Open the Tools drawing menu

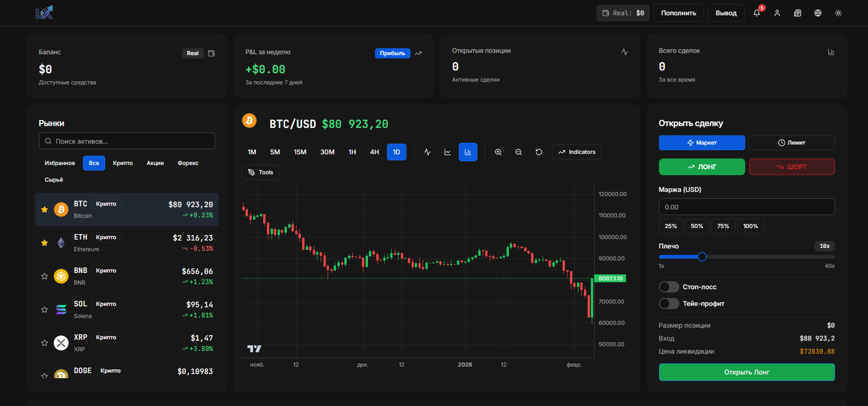260,172
